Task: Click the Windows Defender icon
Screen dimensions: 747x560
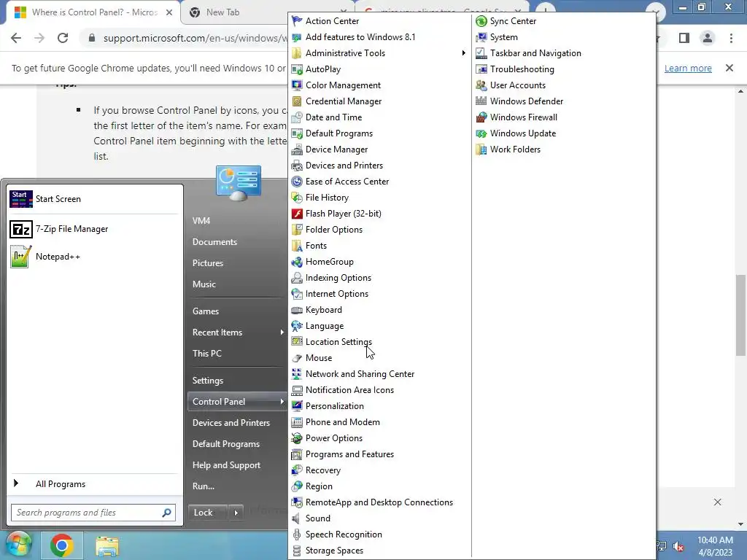Action: click(x=481, y=101)
